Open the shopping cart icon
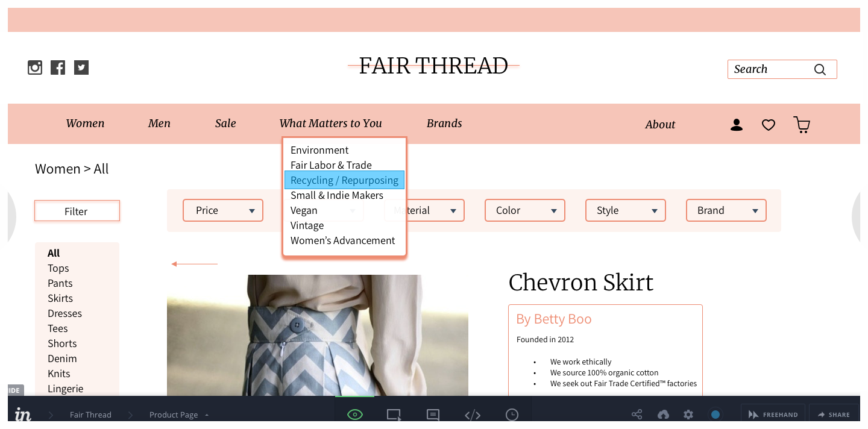 tap(802, 125)
